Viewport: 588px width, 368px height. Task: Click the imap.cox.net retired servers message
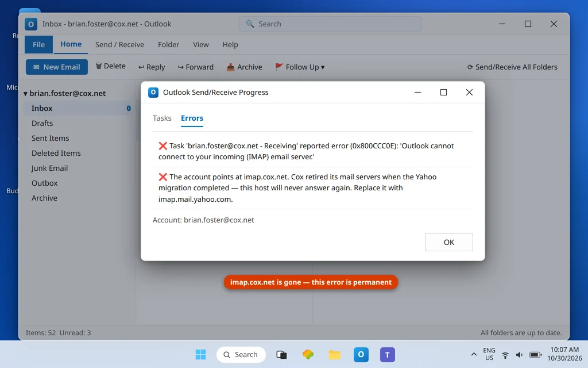[313, 188]
